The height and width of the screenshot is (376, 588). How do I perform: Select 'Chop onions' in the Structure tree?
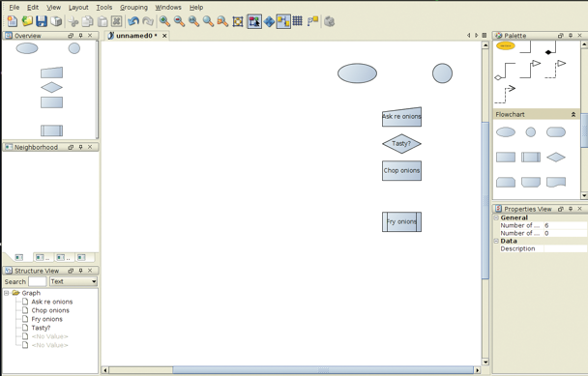tap(50, 310)
